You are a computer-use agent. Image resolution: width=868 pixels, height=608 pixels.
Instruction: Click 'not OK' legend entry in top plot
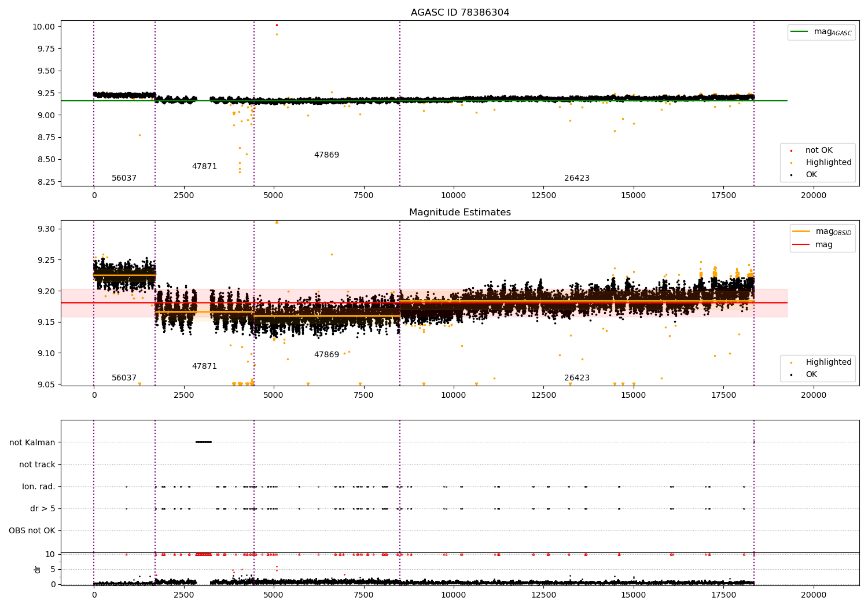click(819, 151)
